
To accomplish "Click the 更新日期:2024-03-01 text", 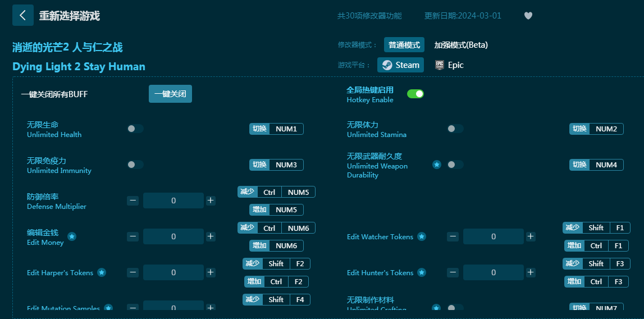I will click(463, 16).
